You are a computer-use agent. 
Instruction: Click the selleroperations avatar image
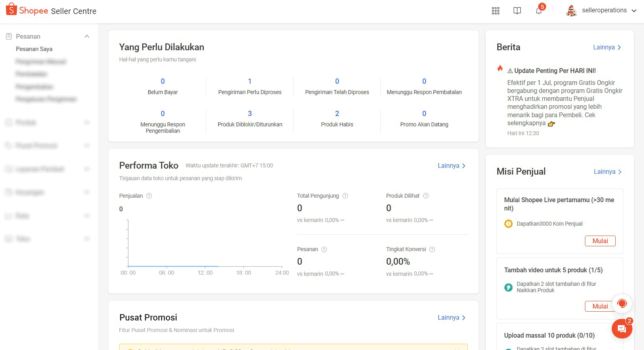(571, 10)
